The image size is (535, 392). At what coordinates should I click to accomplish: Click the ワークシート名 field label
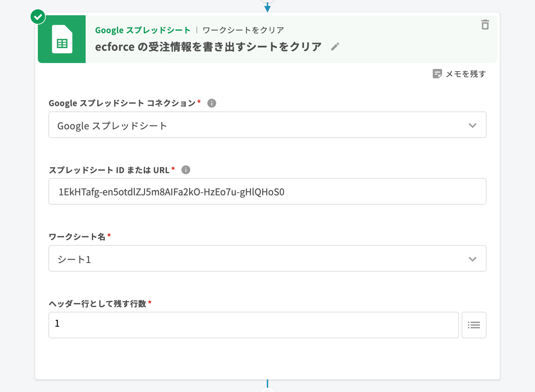click(77, 237)
